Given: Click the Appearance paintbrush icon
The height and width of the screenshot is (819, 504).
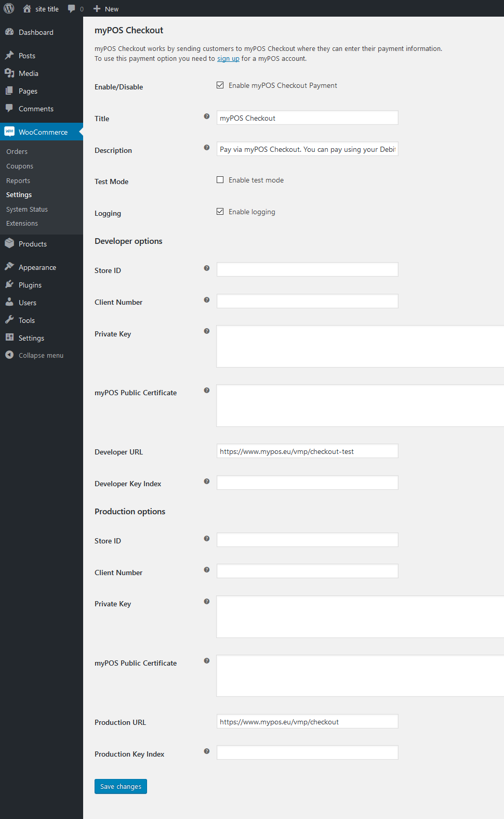Looking at the screenshot, I should pos(9,267).
